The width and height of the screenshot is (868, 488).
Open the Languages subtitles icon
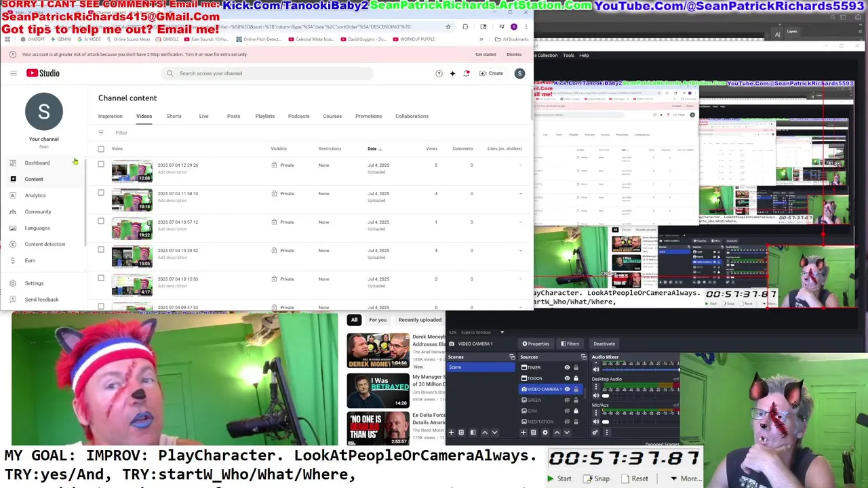pos(13,228)
